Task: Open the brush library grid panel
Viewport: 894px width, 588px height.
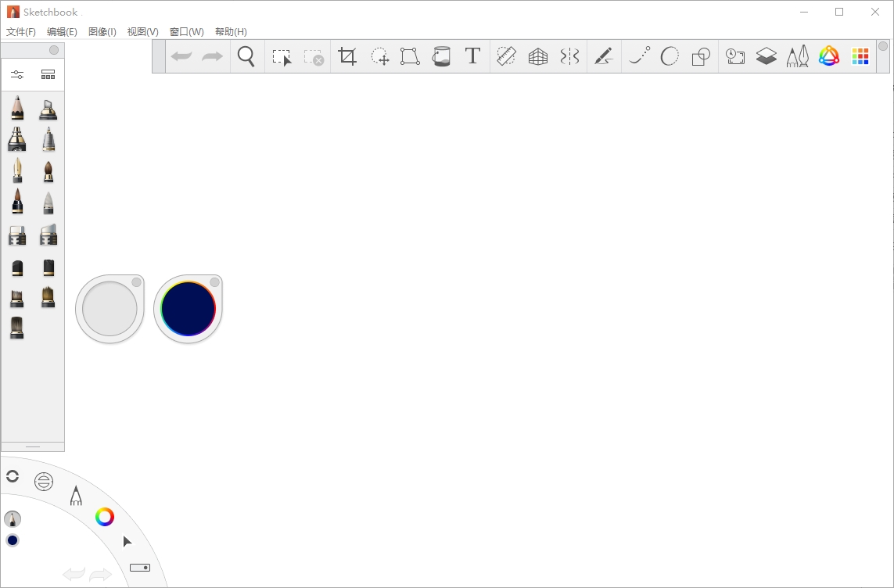Action: (x=48, y=74)
